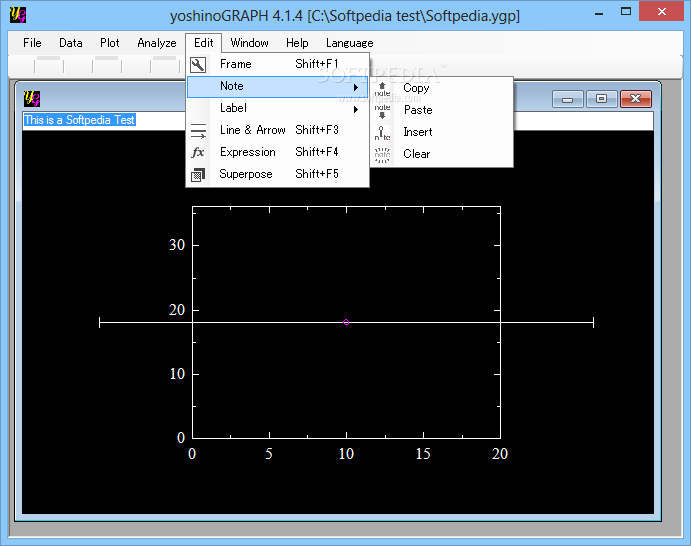This screenshot has height=546, width=691.
Task: Click the note Clear icon
Action: tap(382, 155)
